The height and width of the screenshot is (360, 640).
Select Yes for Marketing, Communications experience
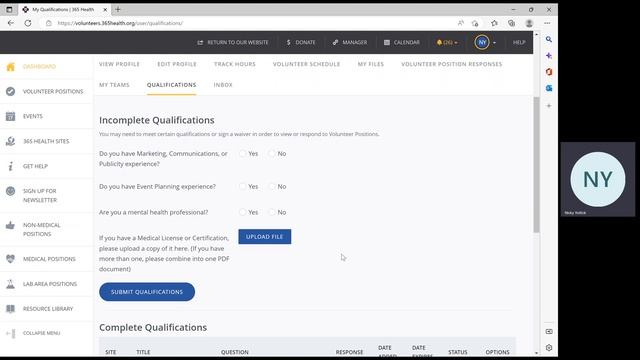[x=243, y=153]
